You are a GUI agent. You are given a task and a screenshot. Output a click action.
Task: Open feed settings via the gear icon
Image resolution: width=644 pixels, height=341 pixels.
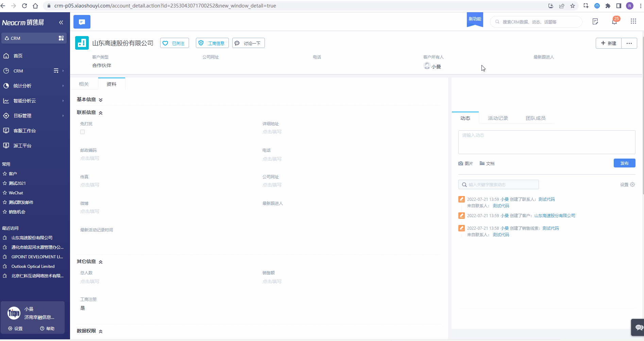click(632, 184)
